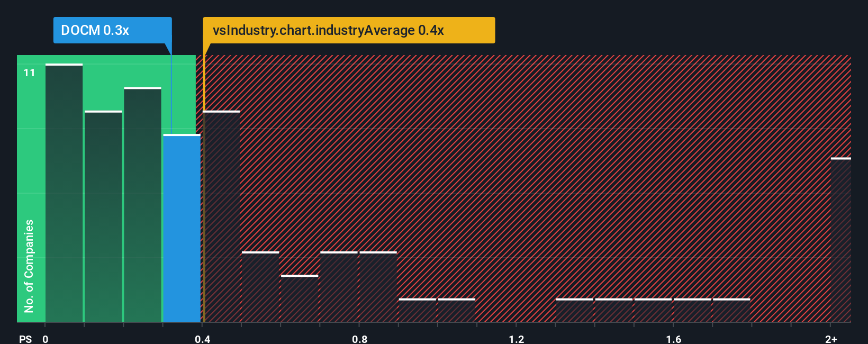Screen dimensions: 868x344
Task: Click the x-axis label 0.4
Action: click(203, 339)
